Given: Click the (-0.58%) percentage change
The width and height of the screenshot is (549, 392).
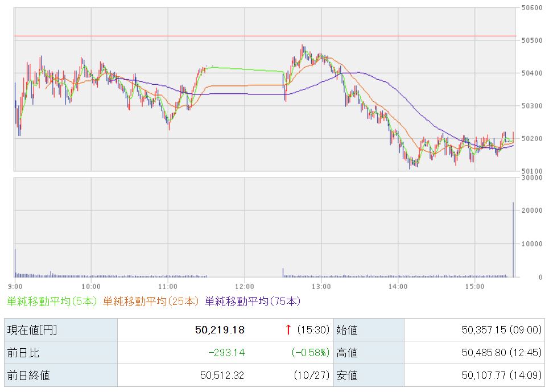Looking at the screenshot, I should 310,353.
